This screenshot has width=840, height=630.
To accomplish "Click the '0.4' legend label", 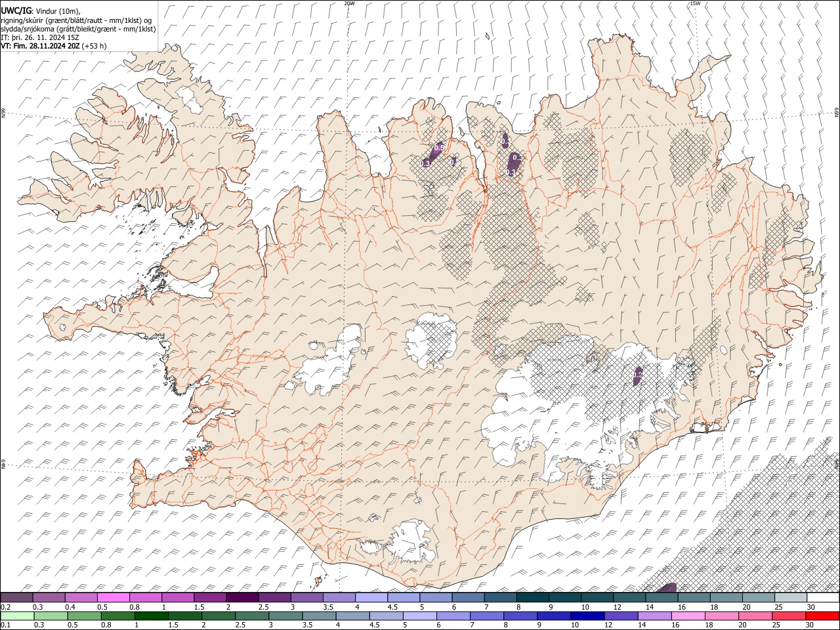I will (70, 607).
